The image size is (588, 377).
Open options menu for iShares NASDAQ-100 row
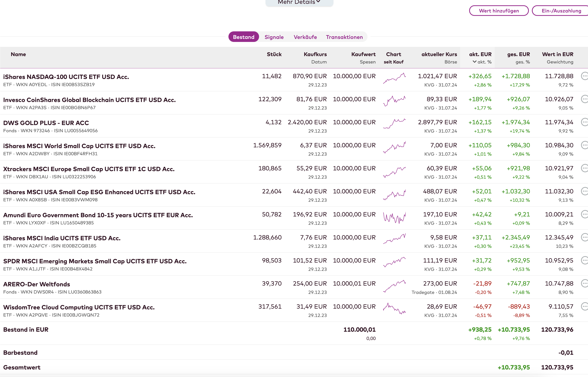click(584, 76)
